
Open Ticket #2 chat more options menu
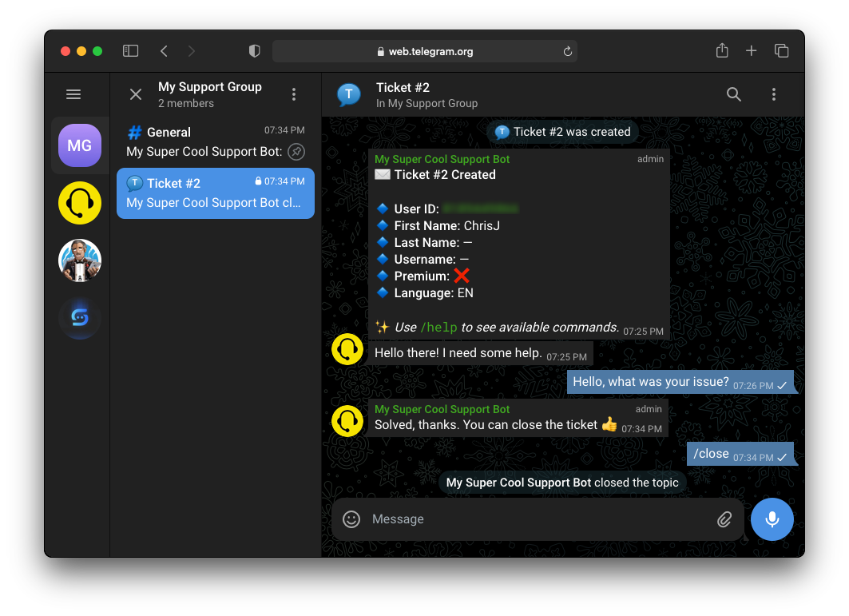[x=774, y=94]
